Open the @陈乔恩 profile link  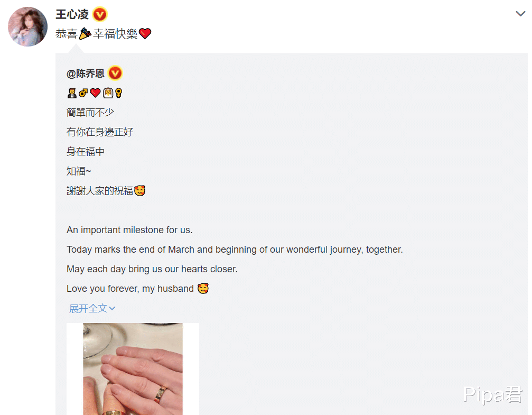pos(86,73)
